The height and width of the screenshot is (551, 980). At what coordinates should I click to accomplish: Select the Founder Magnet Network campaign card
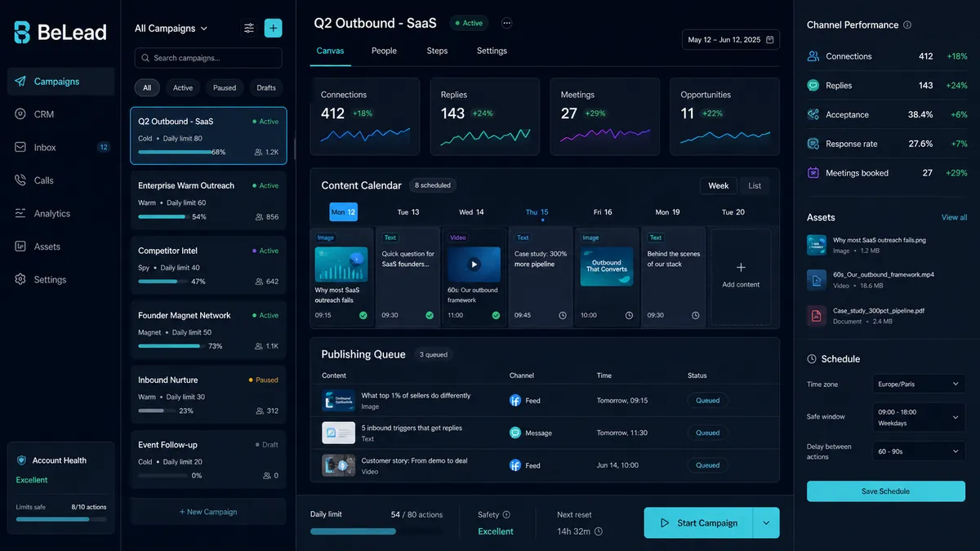coord(208,330)
